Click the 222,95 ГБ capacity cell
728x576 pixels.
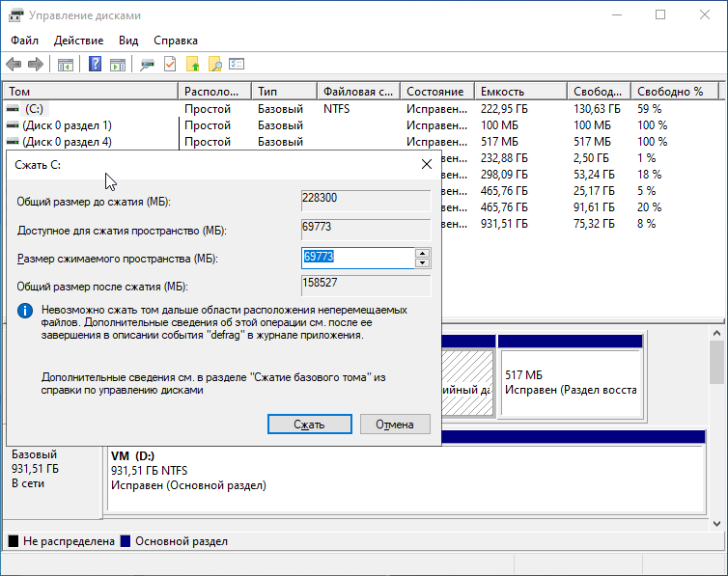coord(504,109)
